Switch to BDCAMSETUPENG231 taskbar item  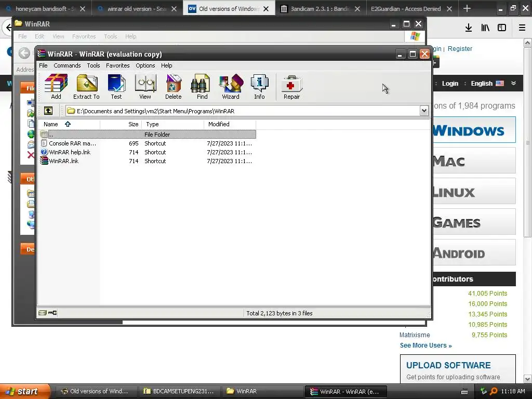coord(179,391)
